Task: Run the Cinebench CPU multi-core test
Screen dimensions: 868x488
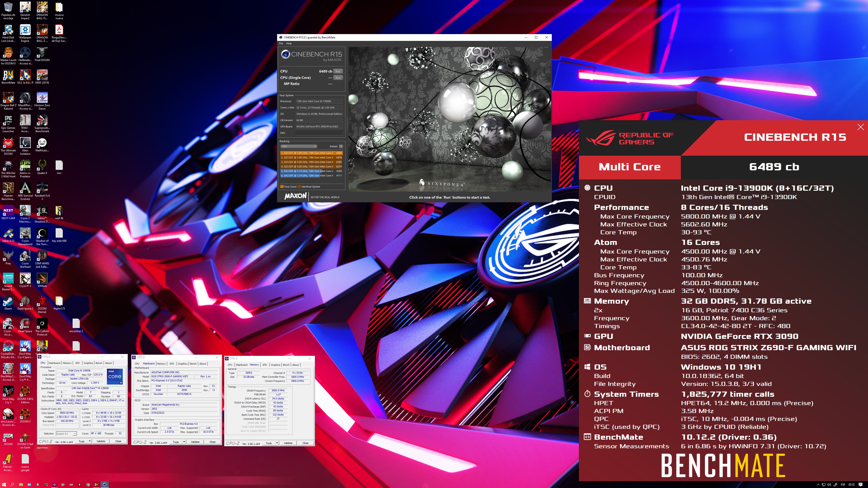Action: (338, 71)
